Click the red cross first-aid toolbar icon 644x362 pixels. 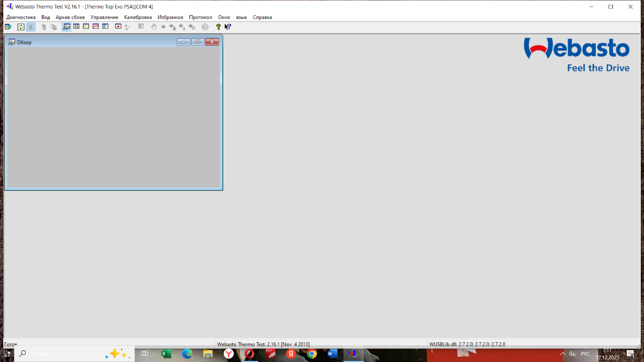coord(118,27)
